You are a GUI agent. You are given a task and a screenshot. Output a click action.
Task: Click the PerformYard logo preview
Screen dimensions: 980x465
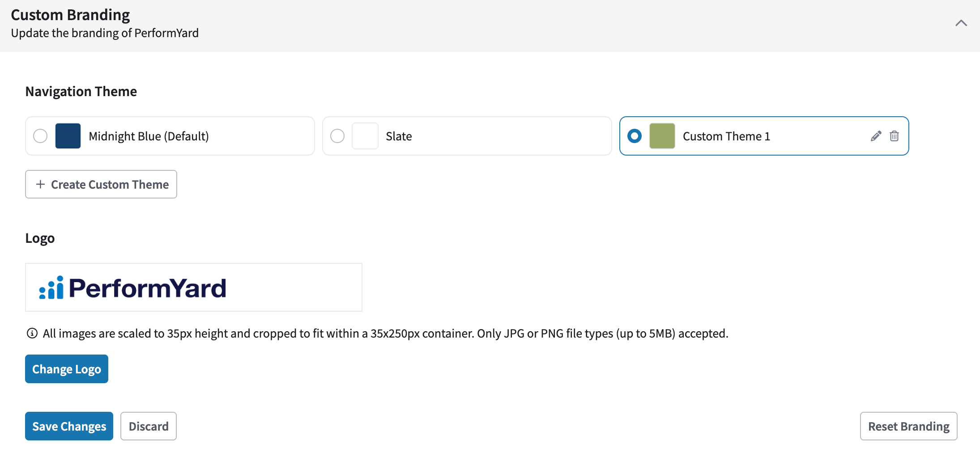click(x=194, y=287)
